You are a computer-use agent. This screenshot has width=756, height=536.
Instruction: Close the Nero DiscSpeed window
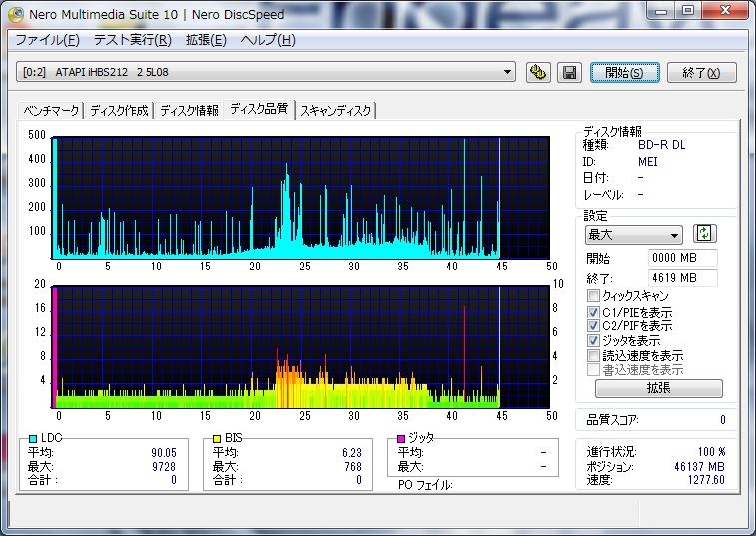[x=725, y=11]
